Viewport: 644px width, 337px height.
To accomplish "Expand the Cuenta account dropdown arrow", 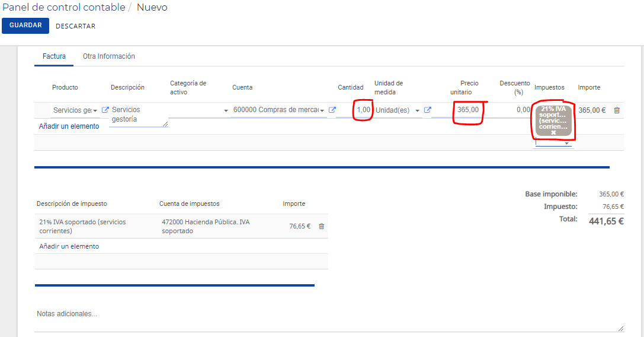I will (x=322, y=111).
